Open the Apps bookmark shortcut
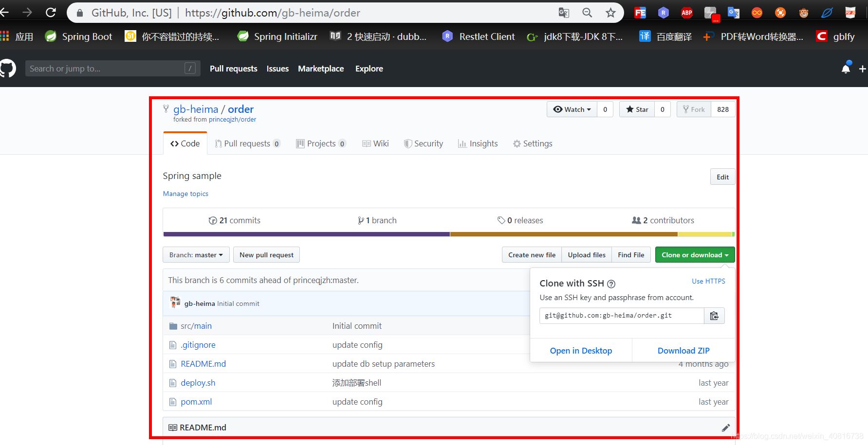 point(17,36)
